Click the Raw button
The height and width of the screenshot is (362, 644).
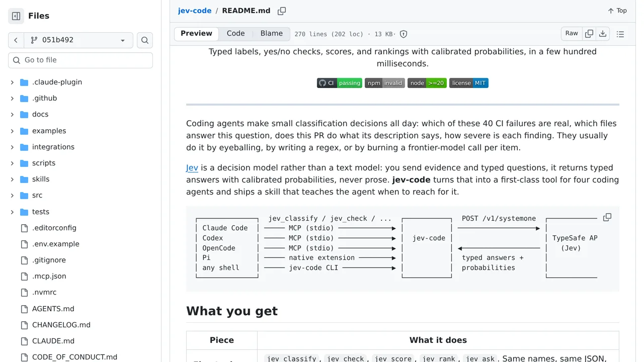(x=572, y=34)
